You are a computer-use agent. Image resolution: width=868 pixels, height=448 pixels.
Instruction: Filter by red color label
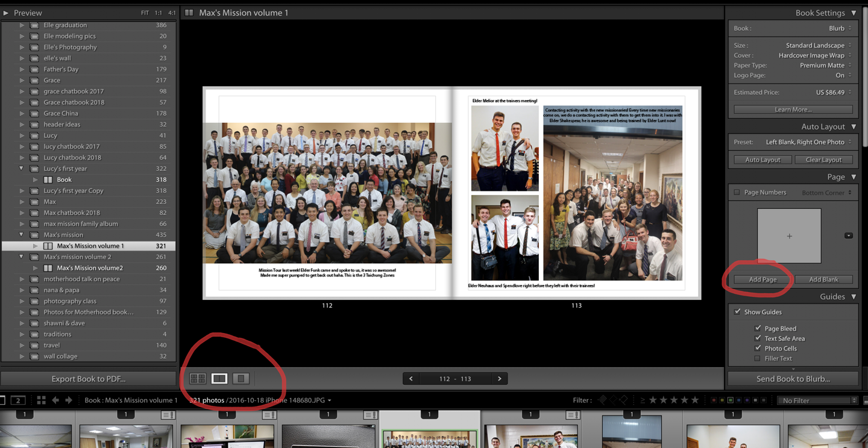point(714,400)
